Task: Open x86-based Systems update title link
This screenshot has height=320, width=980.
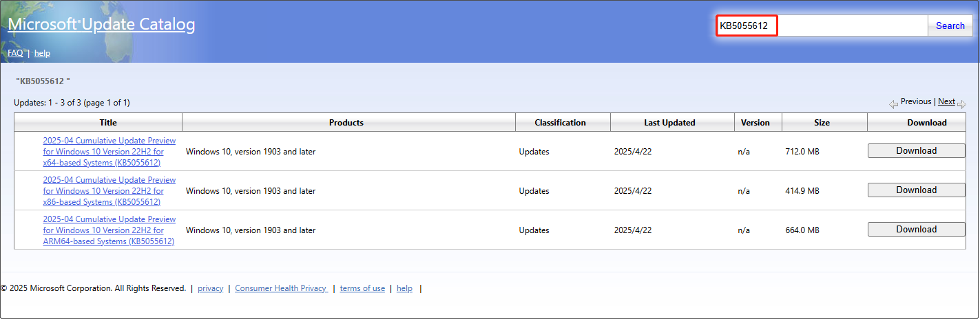Action: (109, 191)
